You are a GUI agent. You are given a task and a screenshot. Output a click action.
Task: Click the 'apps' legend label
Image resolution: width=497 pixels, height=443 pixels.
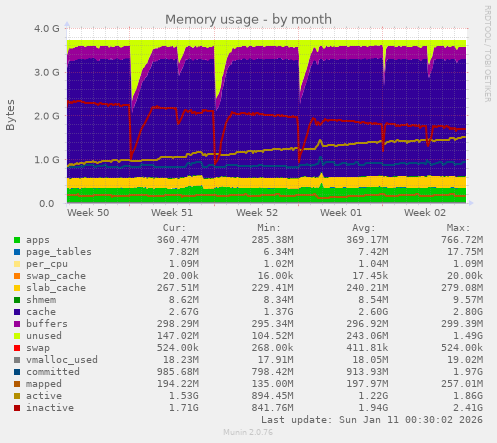coord(38,240)
